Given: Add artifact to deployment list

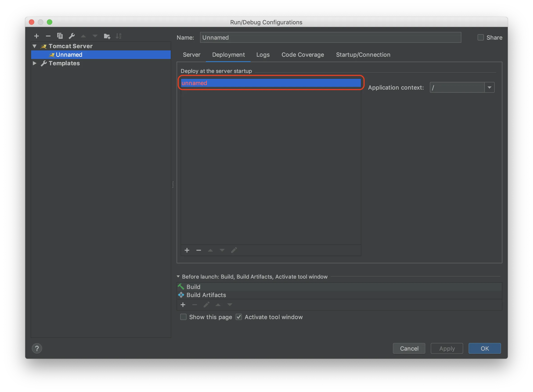Looking at the screenshot, I should 187,250.
